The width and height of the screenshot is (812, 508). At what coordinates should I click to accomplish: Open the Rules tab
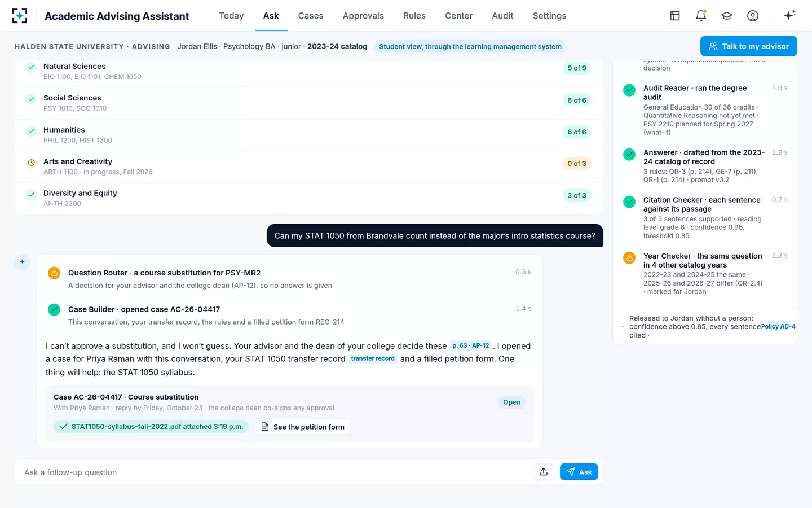point(414,16)
